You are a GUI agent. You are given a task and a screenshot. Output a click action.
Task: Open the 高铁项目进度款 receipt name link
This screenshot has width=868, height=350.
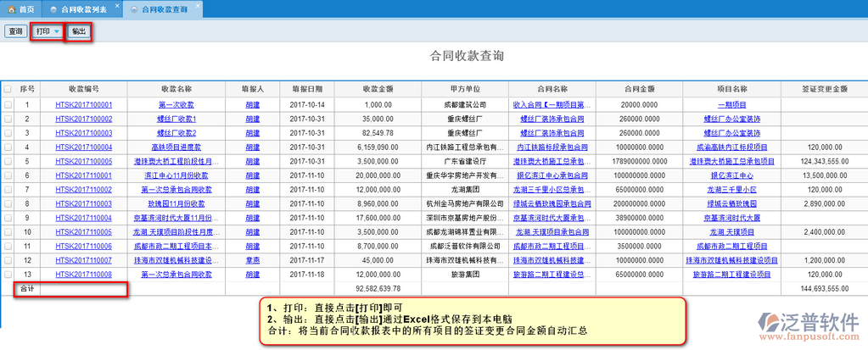(x=176, y=147)
